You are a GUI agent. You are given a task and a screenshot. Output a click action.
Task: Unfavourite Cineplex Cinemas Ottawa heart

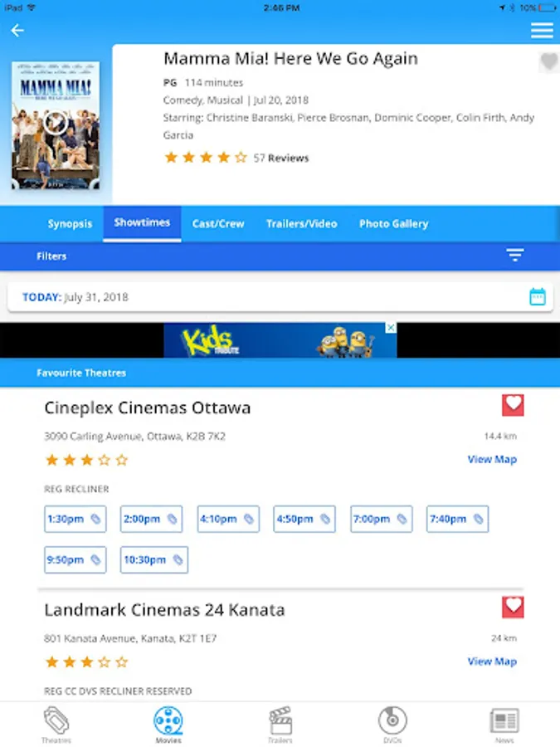click(x=513, y=405)
